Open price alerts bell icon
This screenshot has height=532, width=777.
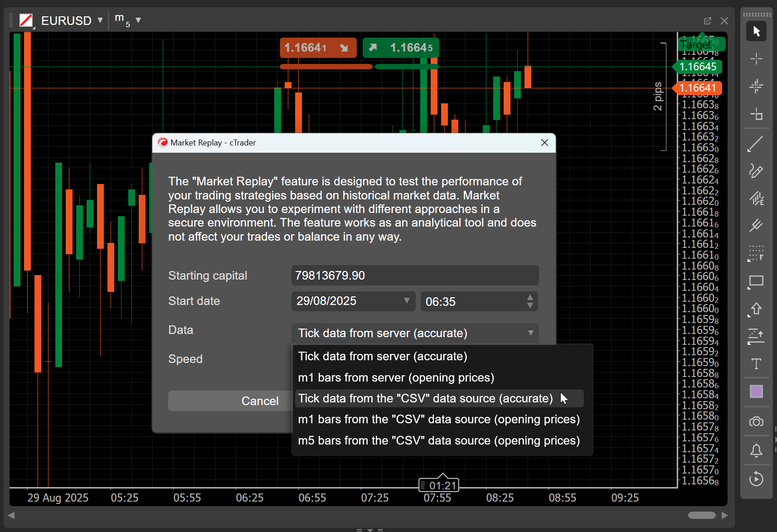click(x=756, y=450)
